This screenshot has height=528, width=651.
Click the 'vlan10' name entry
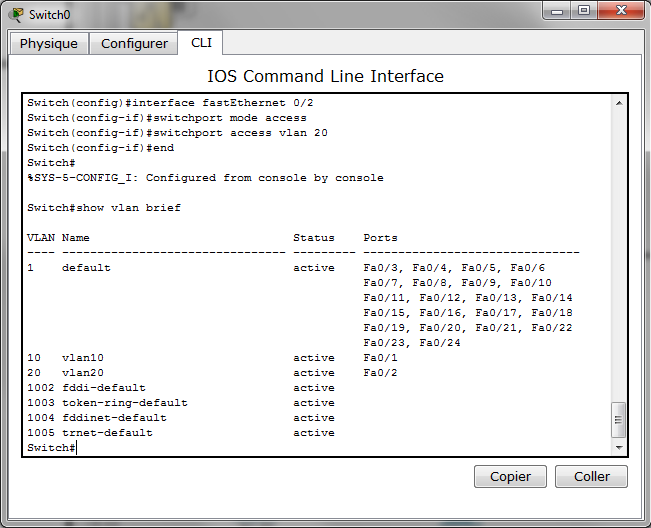pos(83,358)
